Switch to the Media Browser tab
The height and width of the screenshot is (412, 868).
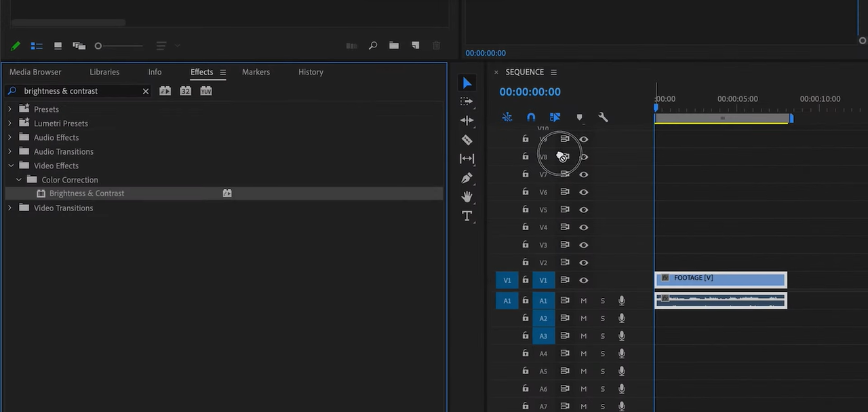click(x=35, y=72)
